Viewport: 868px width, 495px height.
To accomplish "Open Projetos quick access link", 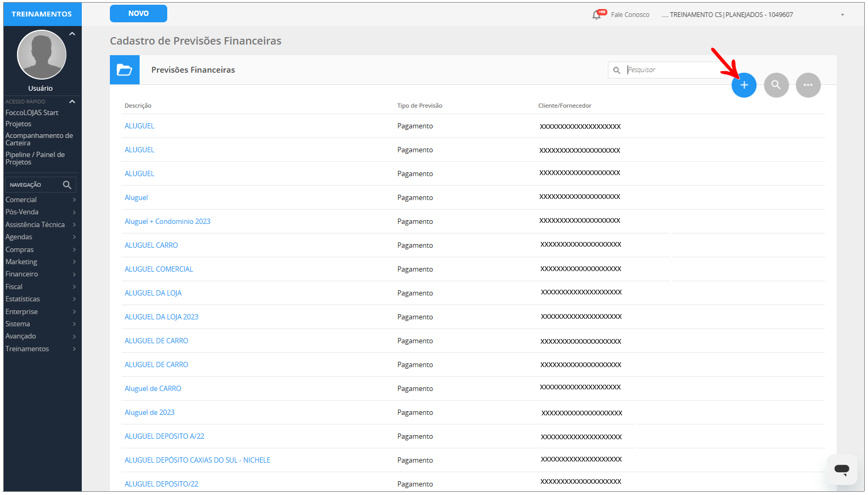I will tap(19, 124).
